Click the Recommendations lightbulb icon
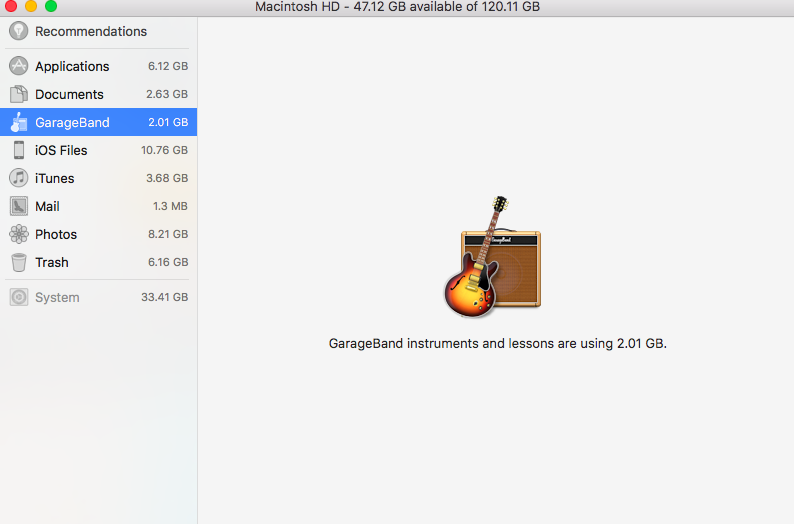This screenshot has width=794, height=524. click(x=19, y=31)
